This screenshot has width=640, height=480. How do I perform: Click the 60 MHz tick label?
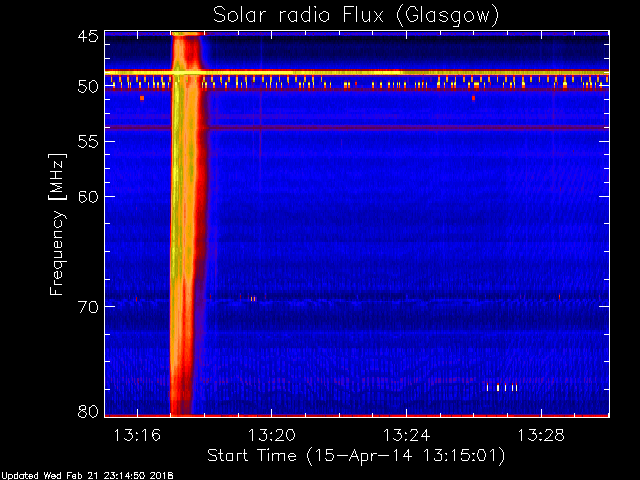click(x=88, y=197)
